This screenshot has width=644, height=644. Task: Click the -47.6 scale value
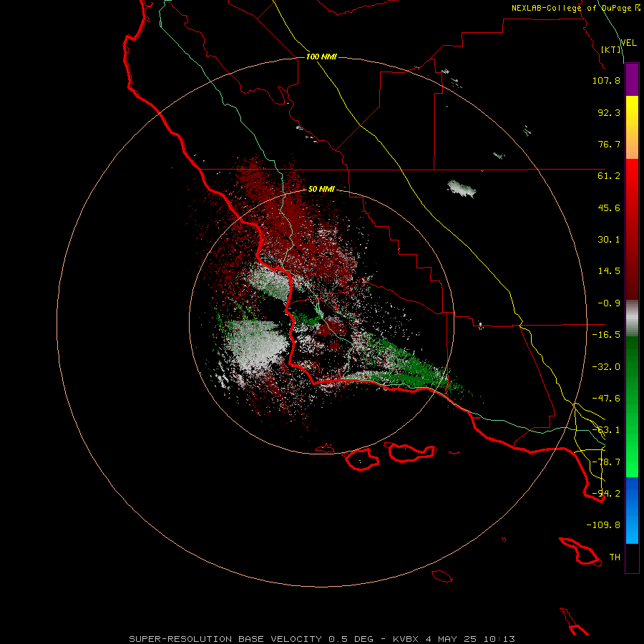point(606,399)
